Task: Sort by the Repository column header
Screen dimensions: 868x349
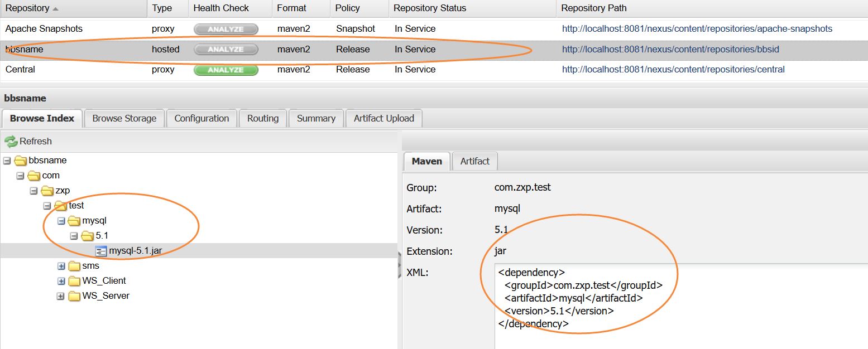Action: [x=28, y=8]
